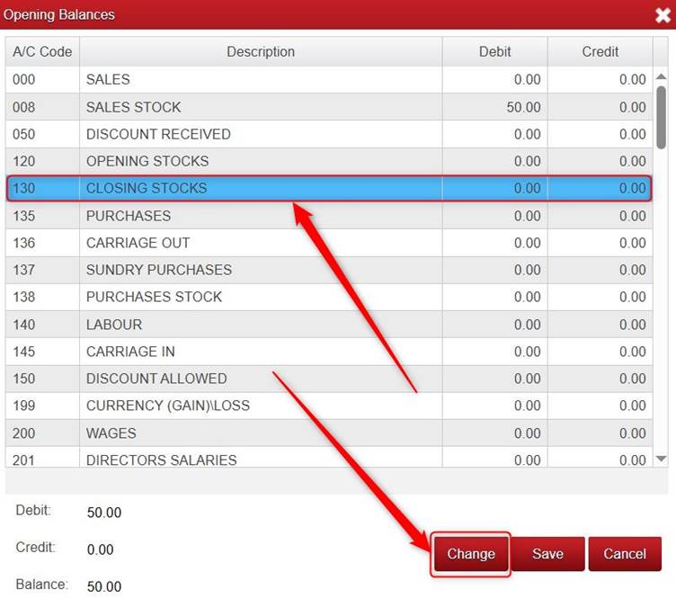Select the DISCOUNT RECEIVED row
This screenshot has height=616, width=676.
(x=329, y=134)
